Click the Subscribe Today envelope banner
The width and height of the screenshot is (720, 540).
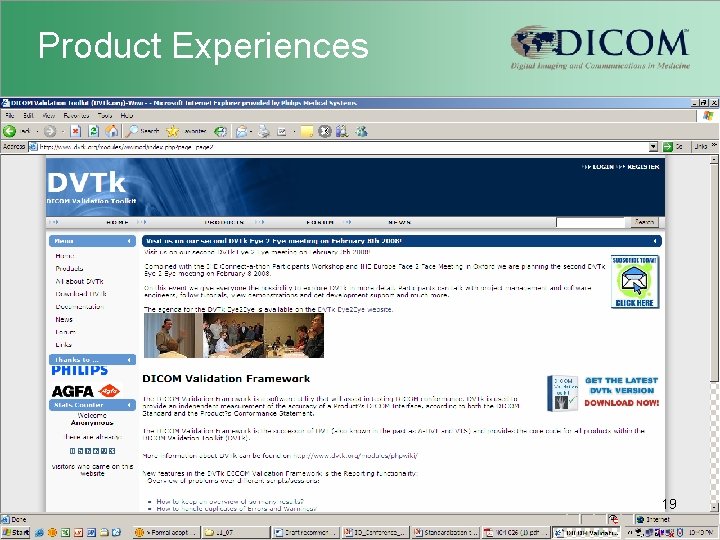point(635,281)
